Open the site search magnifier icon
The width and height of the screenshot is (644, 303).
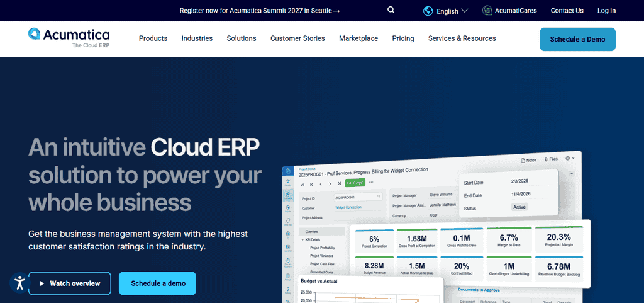[391, 10]
